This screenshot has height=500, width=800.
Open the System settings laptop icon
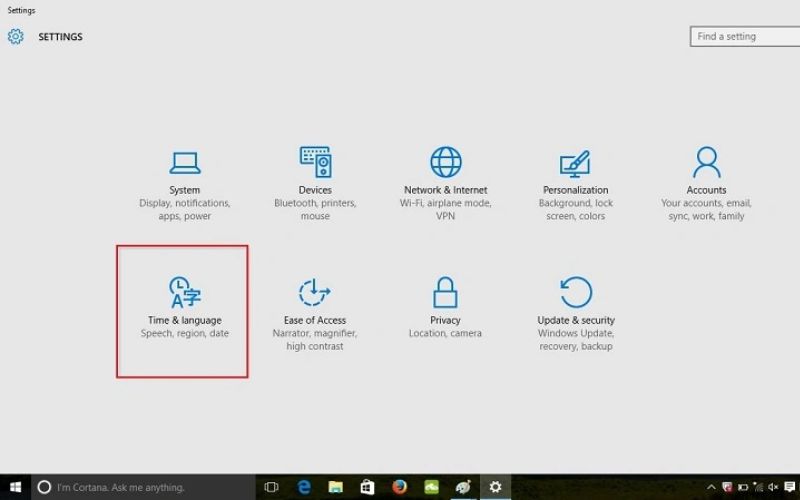tap(185, 163)
